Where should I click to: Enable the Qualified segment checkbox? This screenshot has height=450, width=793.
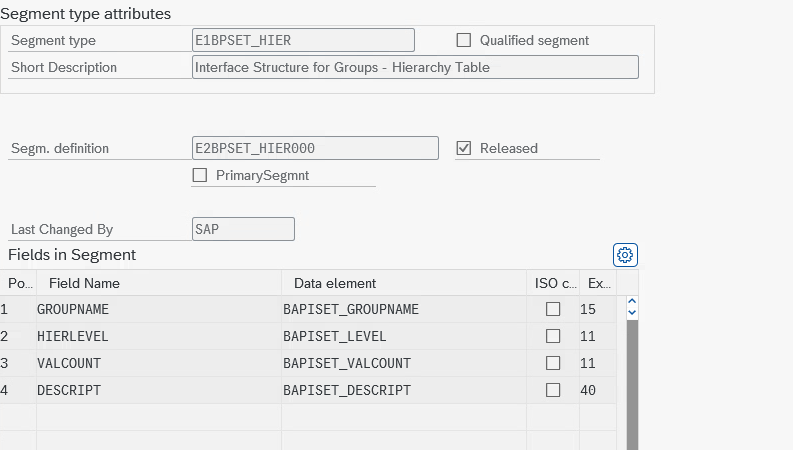[x=464, y=40]
